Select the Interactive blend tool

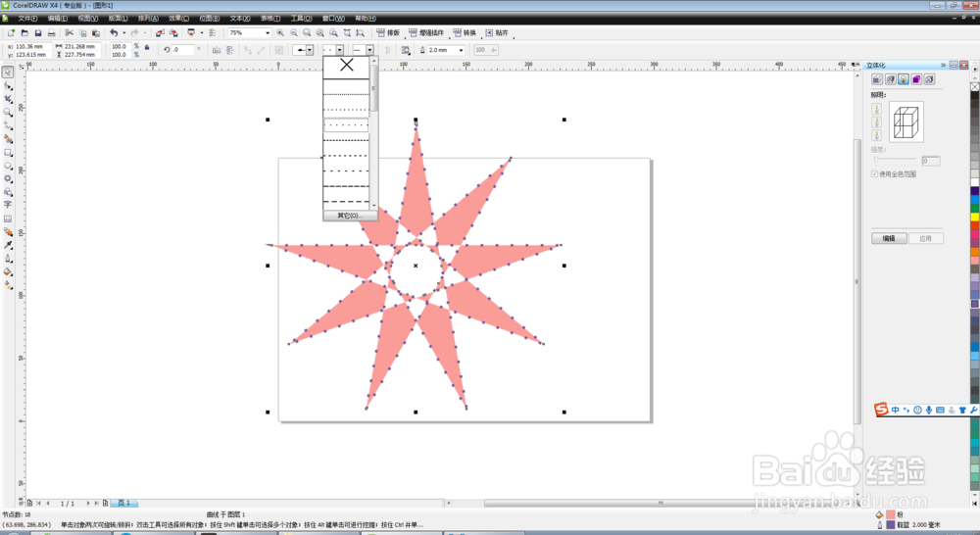click(x=8, y=232)
